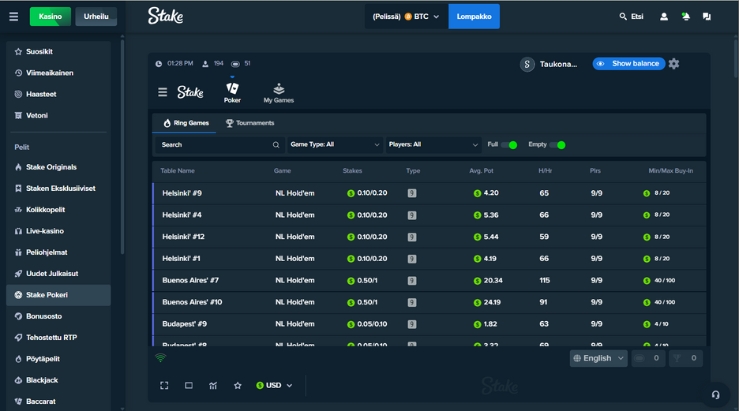Click connection wifi status icon
Image resolution: width=740 pixels, height=411 pixels.
[x=160, y=358]
